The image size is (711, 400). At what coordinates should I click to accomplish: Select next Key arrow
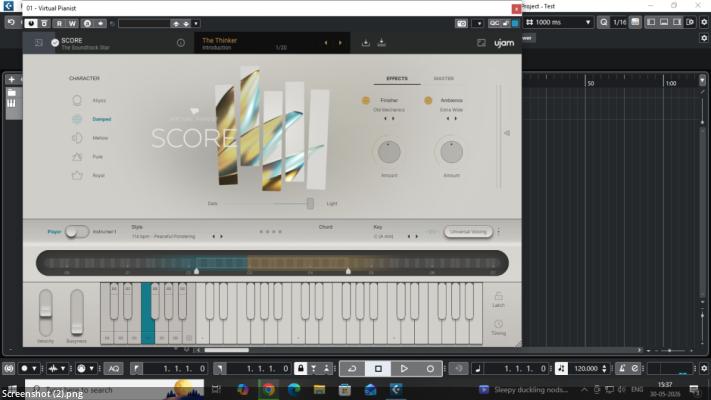tap(417, 236)
